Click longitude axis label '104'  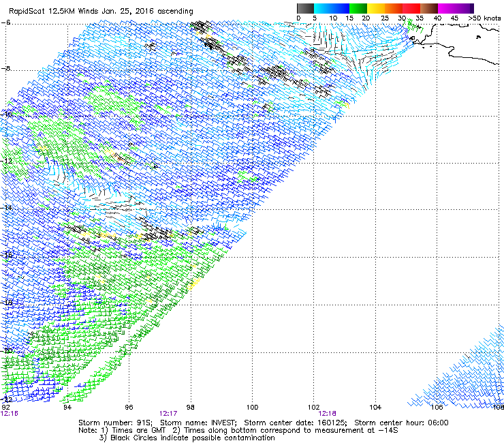375,408
